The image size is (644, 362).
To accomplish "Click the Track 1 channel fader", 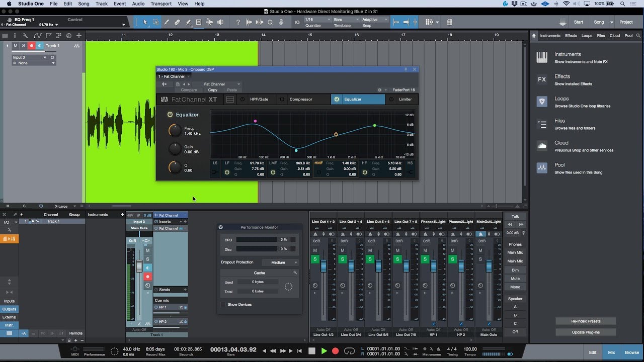I will point(139,266).
